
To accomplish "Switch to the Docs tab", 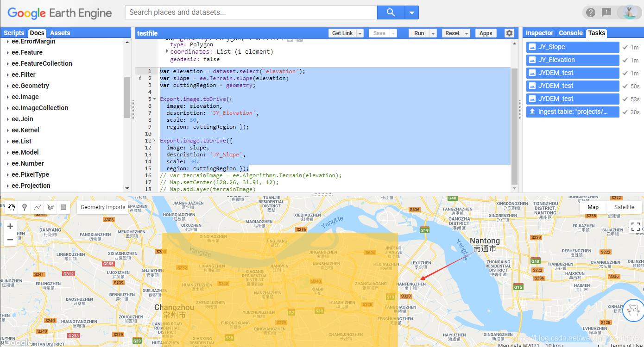I will [37, 33].
